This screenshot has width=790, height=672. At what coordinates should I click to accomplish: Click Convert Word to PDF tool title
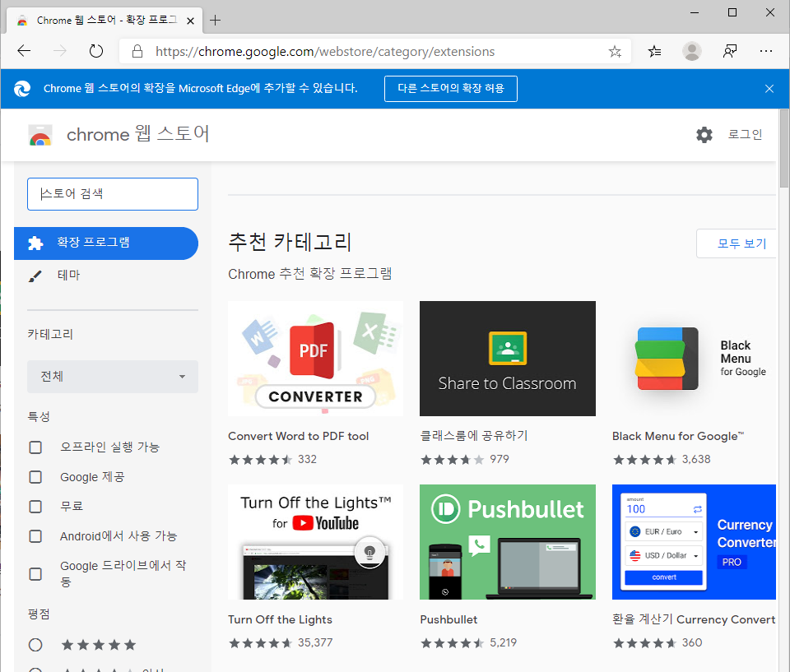pos(298,436)
